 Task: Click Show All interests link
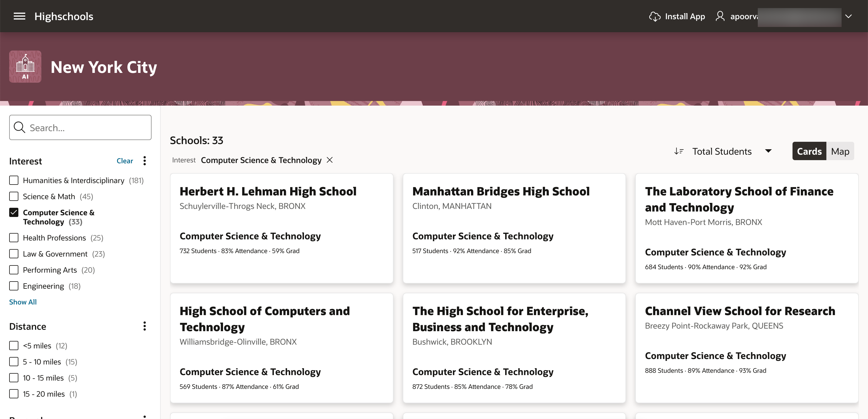click(23, 302)
